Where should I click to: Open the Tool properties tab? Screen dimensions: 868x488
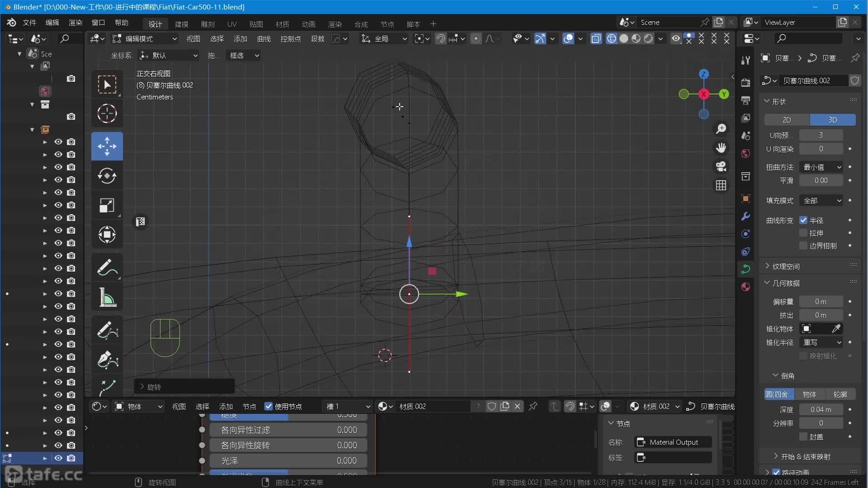coord(746,60)
